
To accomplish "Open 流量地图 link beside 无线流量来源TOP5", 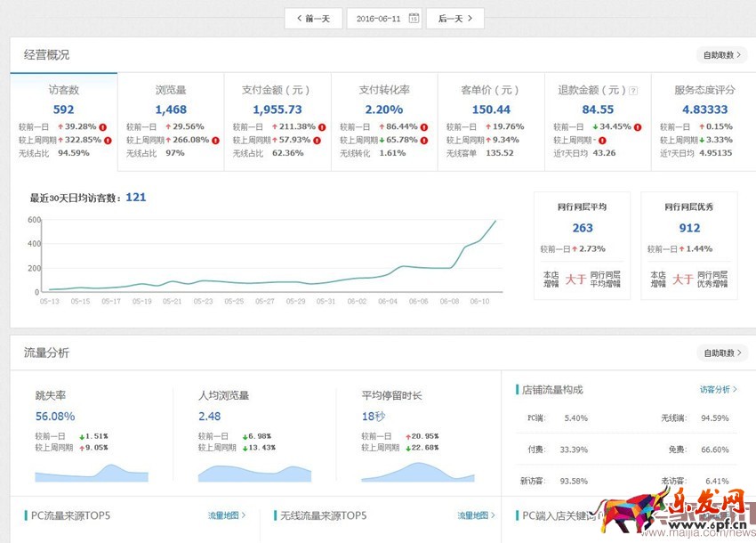I will coord(477,515).
